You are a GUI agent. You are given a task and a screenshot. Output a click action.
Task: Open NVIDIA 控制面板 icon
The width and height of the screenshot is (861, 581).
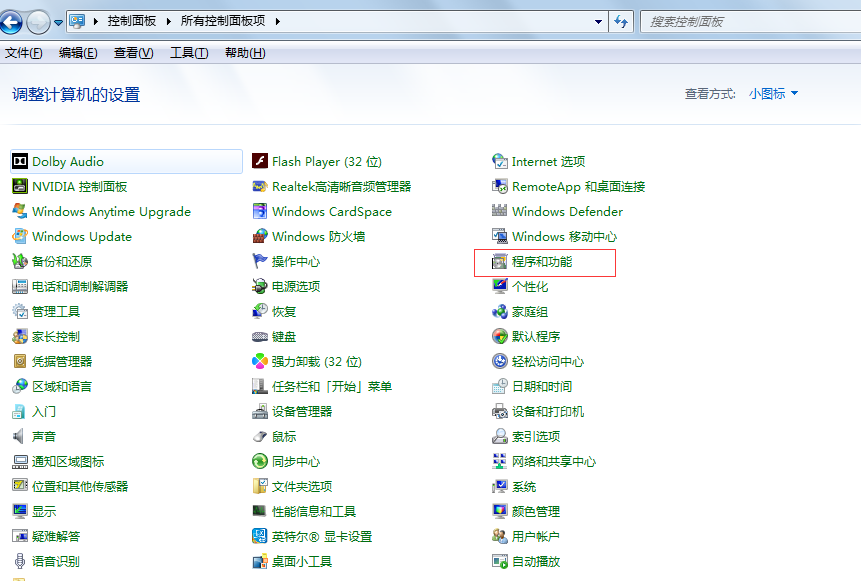point(20,187)
